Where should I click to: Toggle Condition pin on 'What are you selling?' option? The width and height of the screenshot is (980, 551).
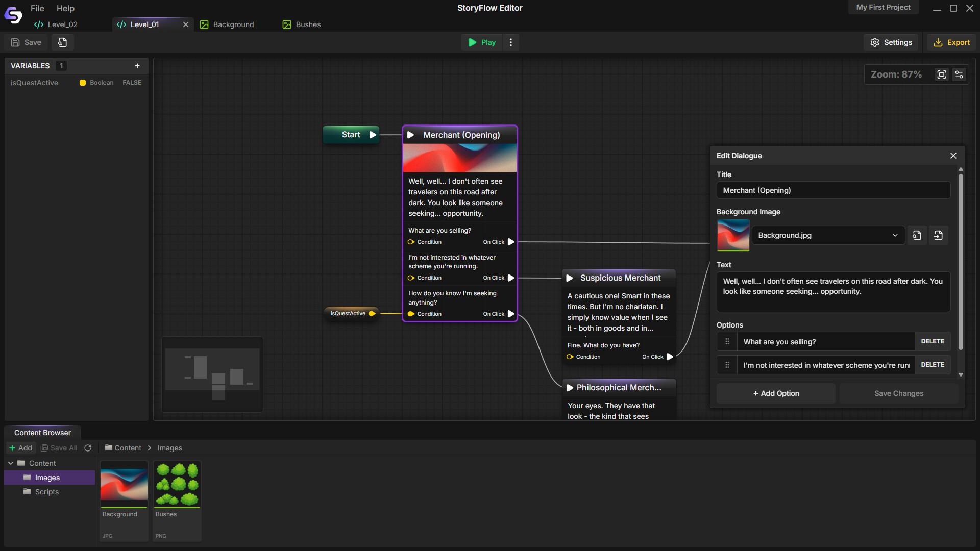(x=411, y=242)
